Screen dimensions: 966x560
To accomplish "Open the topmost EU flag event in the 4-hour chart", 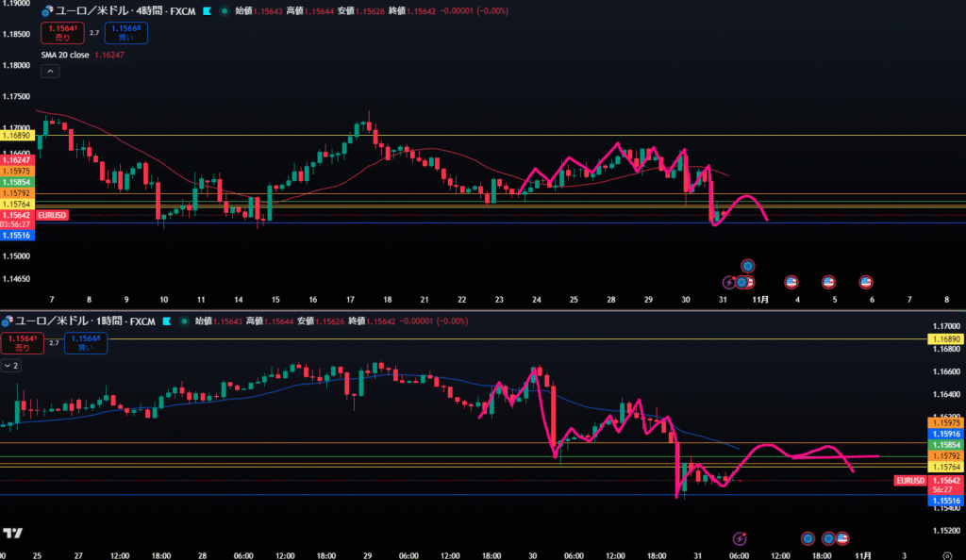I will click(748, 266).
